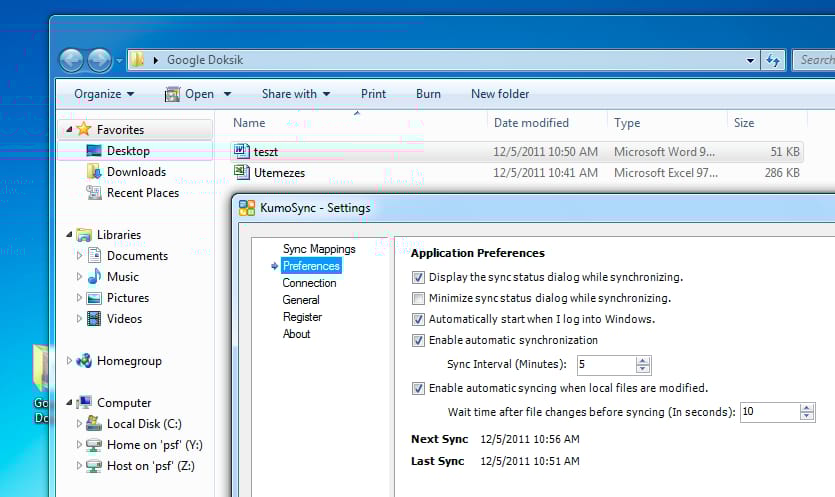The height and width of the screenshot is (497, 835).
Task: Select Sync Mappings in settings list
Action: pyautogui.click(x=319, y=249)
